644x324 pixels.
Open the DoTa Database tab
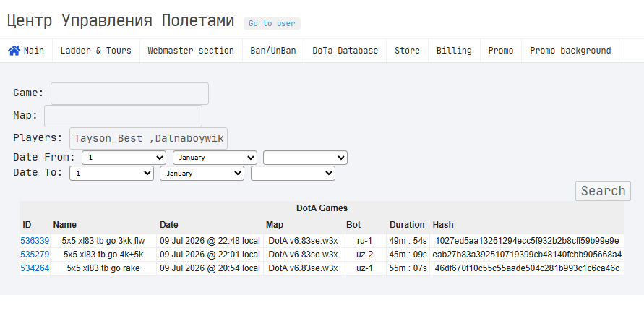345,51
